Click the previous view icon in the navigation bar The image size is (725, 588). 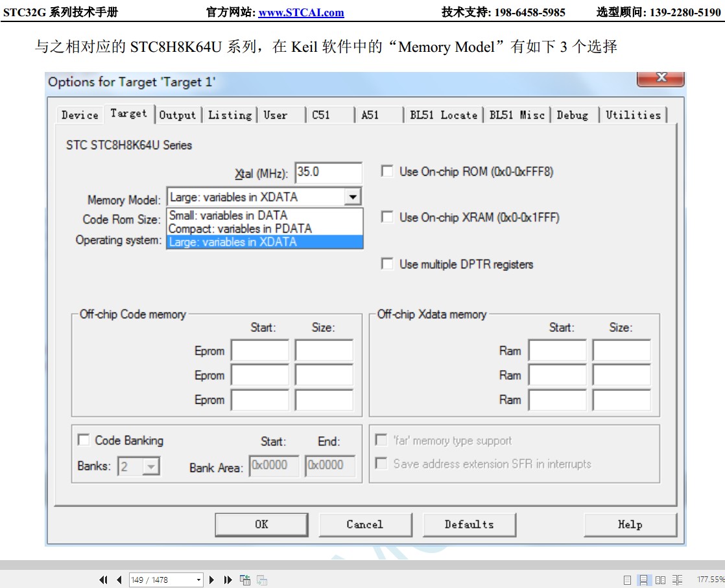(245, 580)
